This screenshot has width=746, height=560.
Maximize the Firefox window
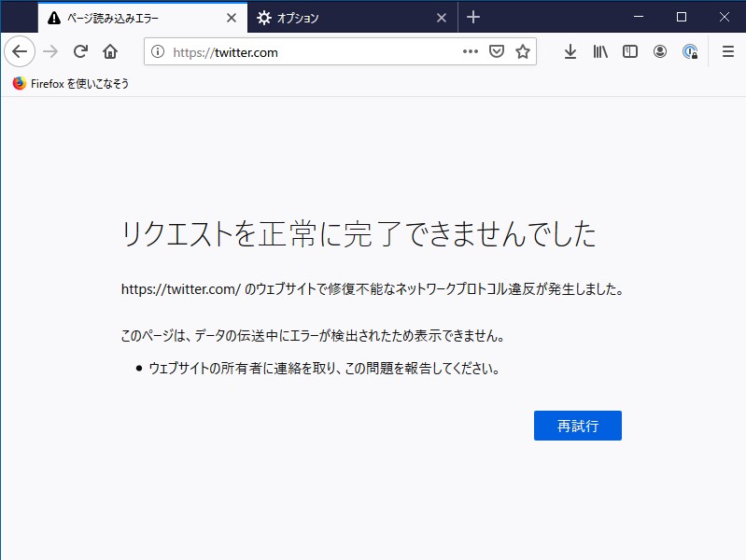pyautogui.click(x=682, y=17)
